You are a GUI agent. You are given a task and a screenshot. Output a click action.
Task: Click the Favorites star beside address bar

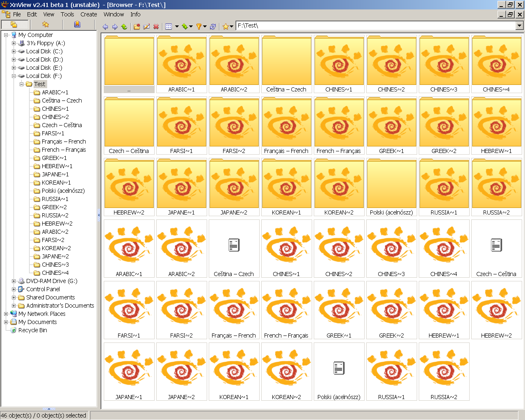click(226, 27)
